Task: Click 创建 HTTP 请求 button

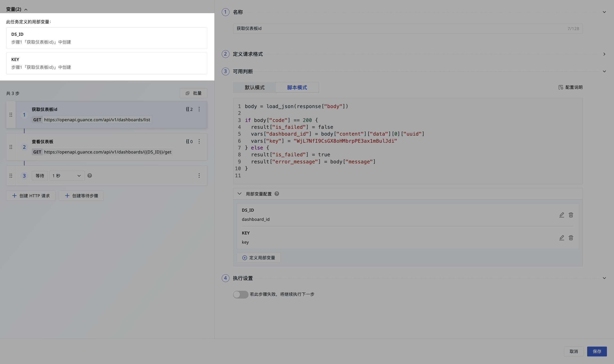Action: pos(31,196)
